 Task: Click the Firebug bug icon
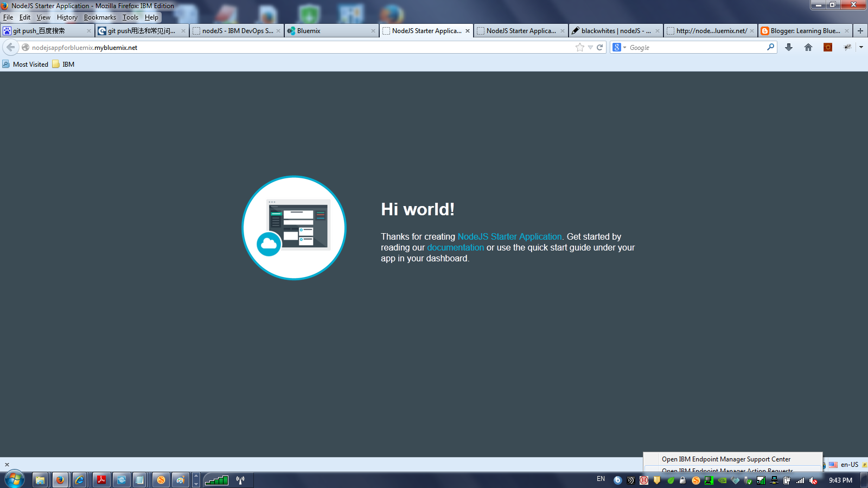[x=847, y=47]
